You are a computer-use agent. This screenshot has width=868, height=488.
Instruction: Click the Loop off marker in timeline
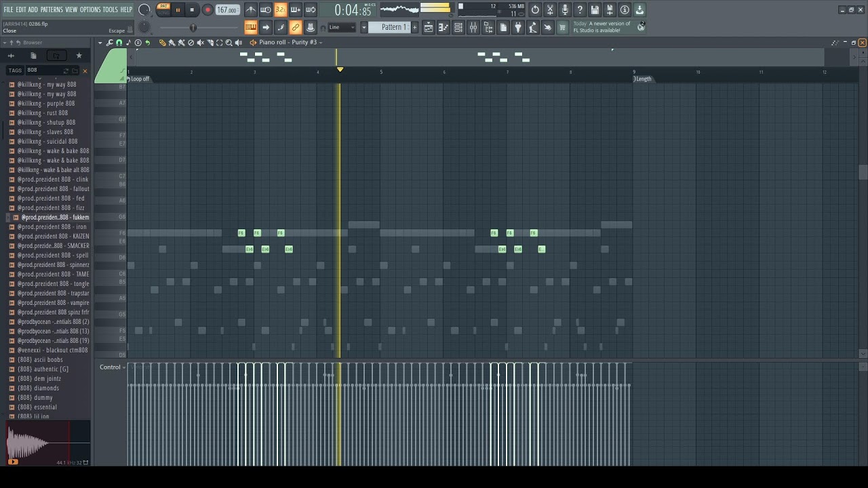140,79
